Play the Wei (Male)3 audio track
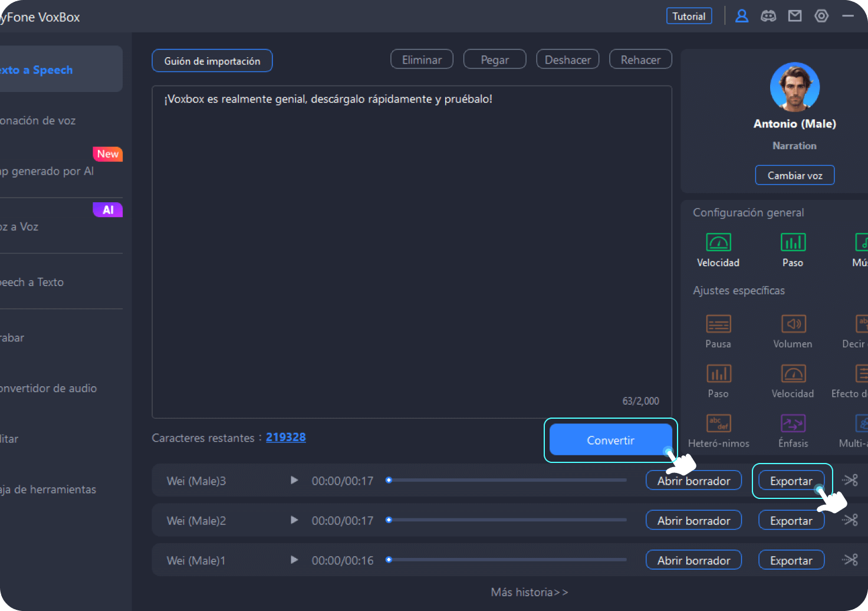868x611 pixels. [x=294, y=480]
